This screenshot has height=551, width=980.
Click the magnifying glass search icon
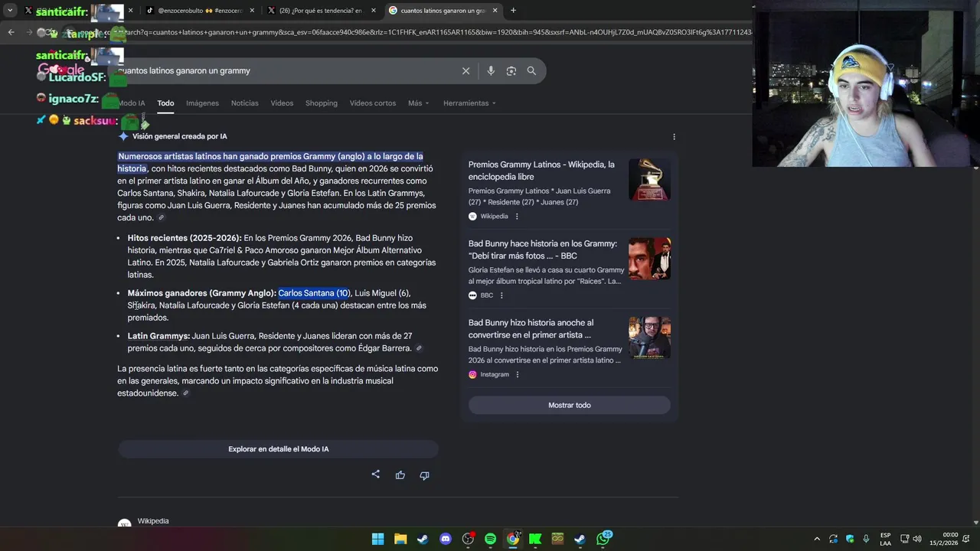tap(531, 70)
